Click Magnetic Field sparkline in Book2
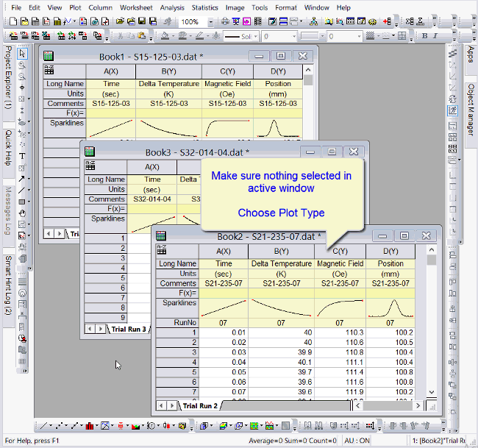 (x=339, y=307)
